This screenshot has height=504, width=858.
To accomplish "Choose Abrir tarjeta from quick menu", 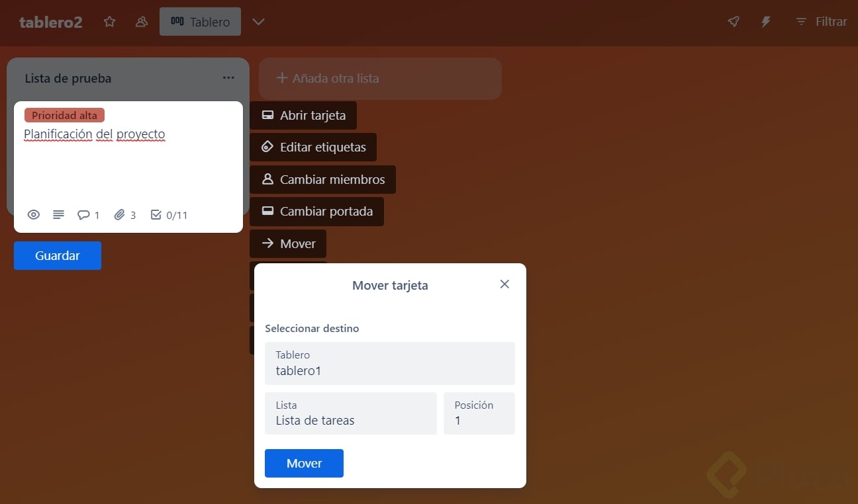I will click(303, 115).
